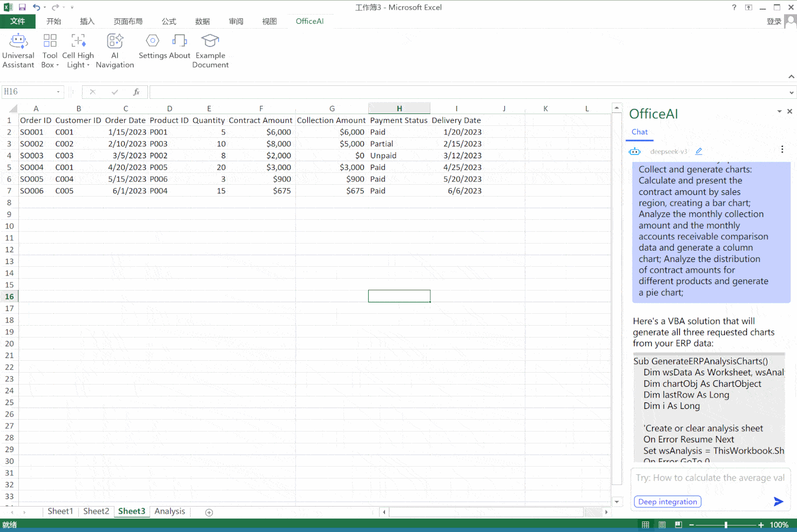Open the Name Box dropdown arrow
The height and width of the screenshot is (532, 797).
(x=58, y=92)
